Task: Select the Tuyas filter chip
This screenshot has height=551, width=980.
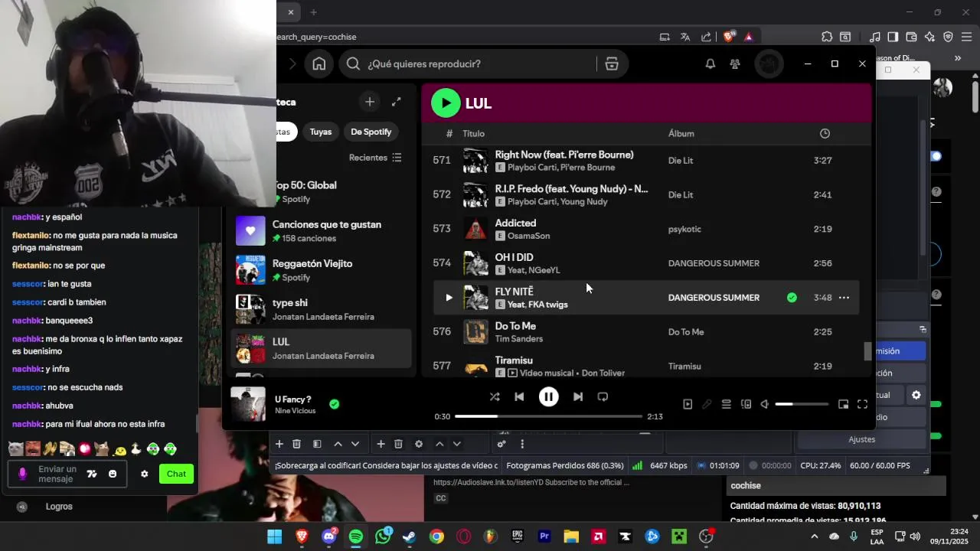Action: (x=321, y=132)
